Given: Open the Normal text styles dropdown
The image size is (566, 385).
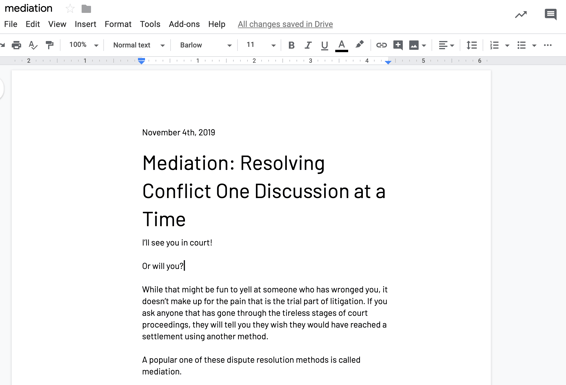Looking at the screenshot, I should (x=139, y=45).
